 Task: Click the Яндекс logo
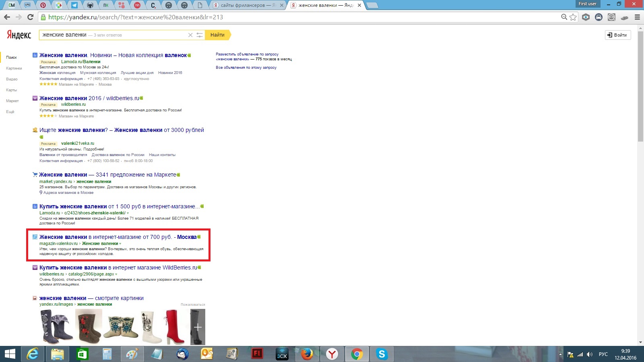[x=19, y=35]
